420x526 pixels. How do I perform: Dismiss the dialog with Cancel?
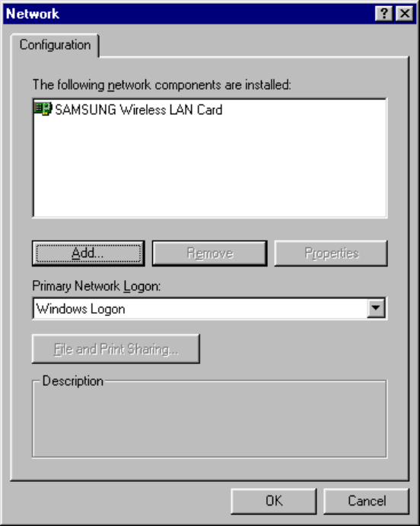click(x=367, y=501)
